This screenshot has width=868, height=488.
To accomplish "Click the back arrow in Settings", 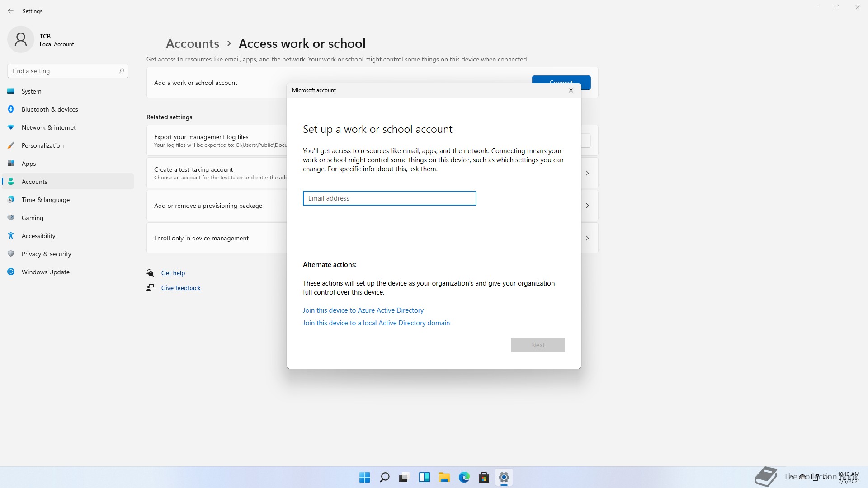I will click(11, 11).
